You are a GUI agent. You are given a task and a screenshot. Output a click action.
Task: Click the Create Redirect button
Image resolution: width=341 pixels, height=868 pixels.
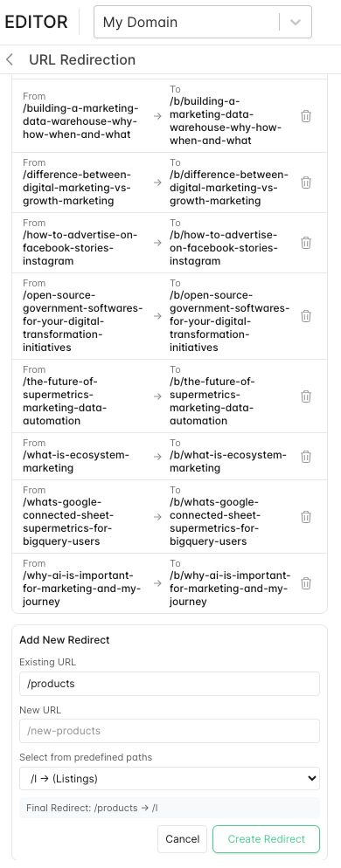pos(266,839)
